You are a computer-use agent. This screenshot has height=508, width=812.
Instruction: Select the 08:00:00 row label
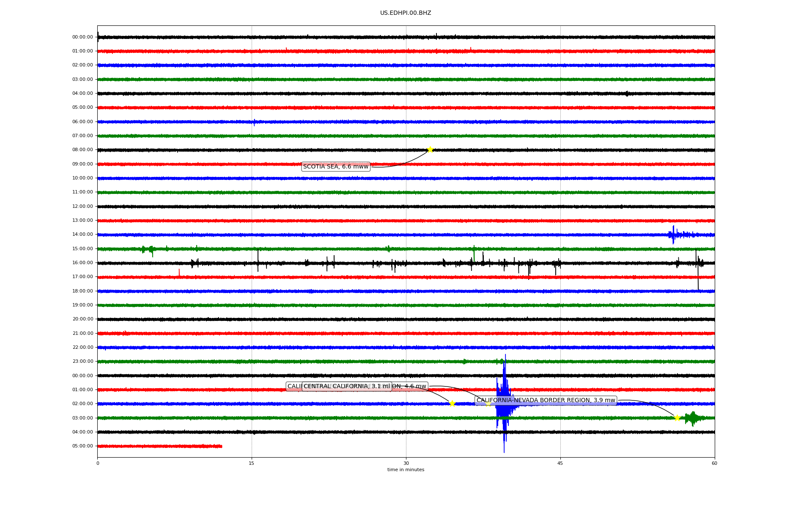click(82, 150)
